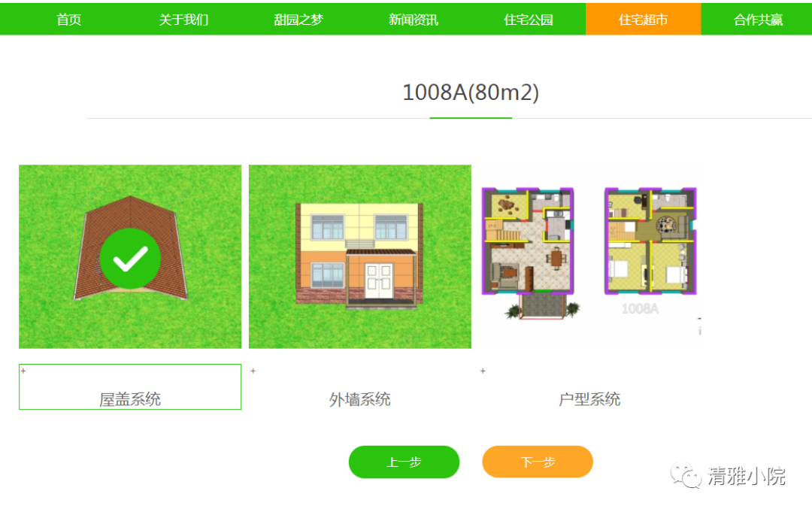Select the 屋盖系统 option box
812x512 pixels.
coord(130,388)
